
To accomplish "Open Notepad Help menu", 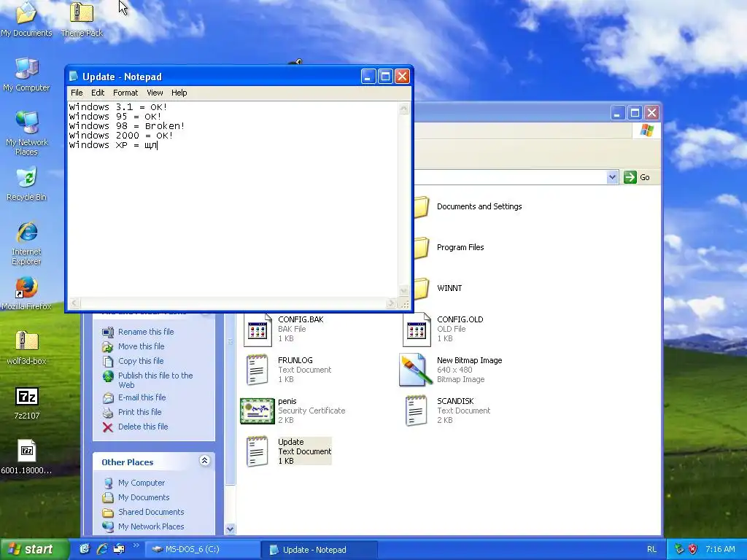I will pos(179,93).
